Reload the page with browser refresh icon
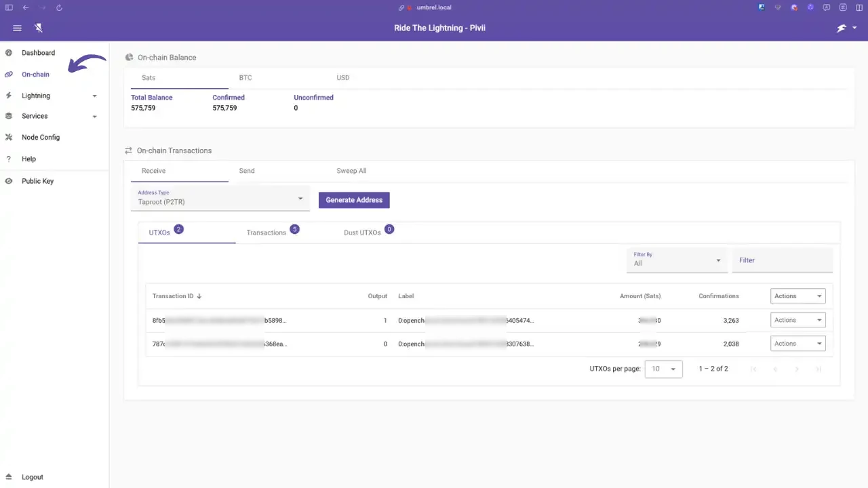Screen dimensions: 868x488 59,7
